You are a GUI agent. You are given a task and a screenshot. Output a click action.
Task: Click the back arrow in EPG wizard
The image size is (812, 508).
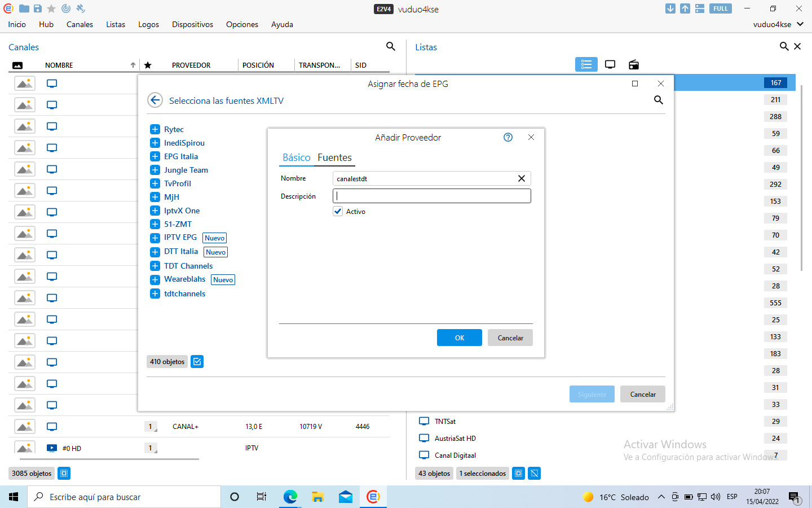pos(155,100)
